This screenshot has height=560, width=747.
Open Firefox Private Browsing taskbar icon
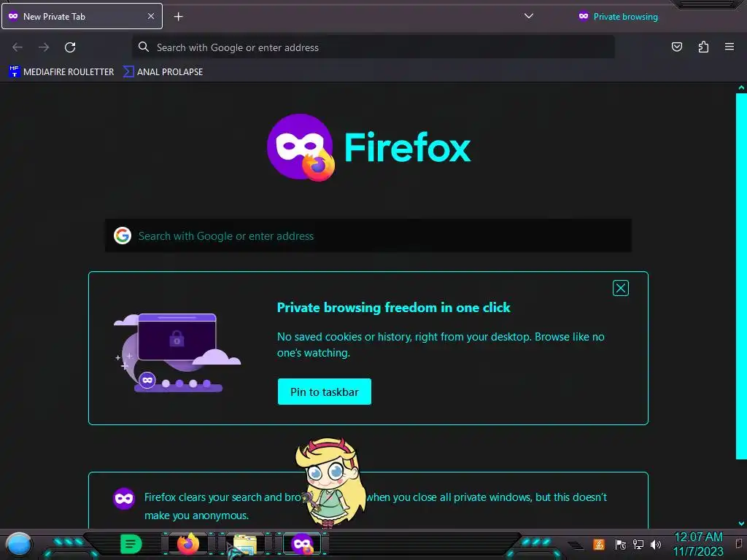[x=302, y=544]
